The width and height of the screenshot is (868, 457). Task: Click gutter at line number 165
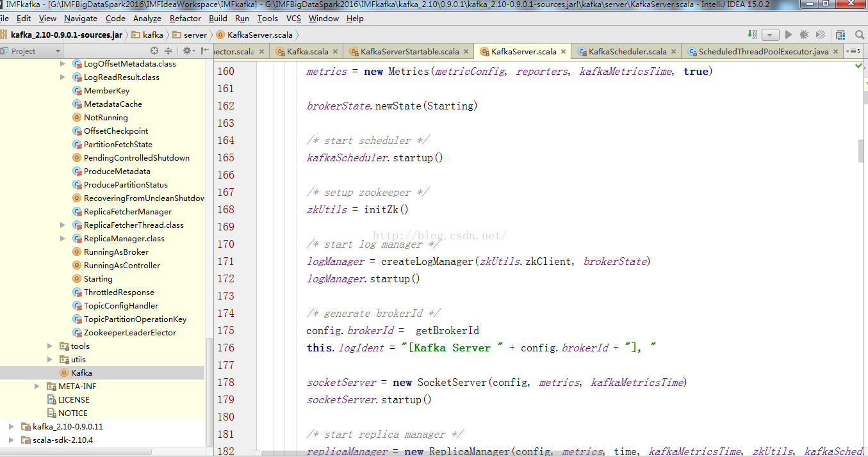[226, 157]
